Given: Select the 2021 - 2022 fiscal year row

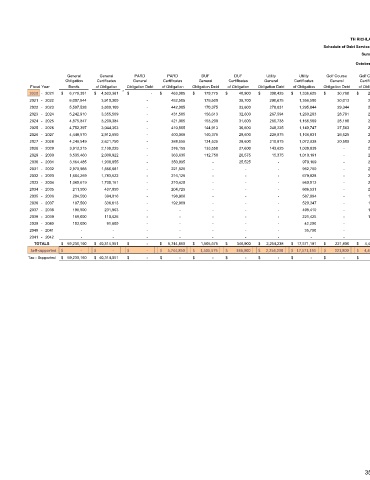Looking at the screenshot, I should click(42, 100).
